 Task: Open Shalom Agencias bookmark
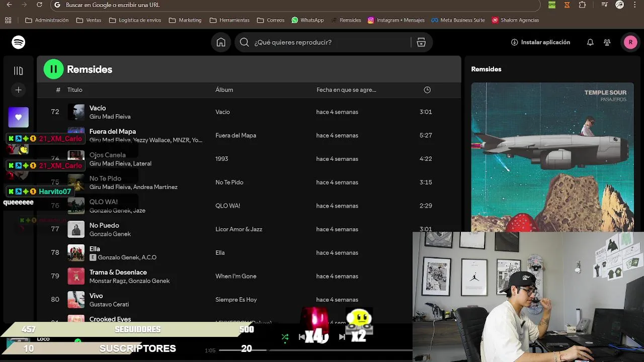pos(515,20)
